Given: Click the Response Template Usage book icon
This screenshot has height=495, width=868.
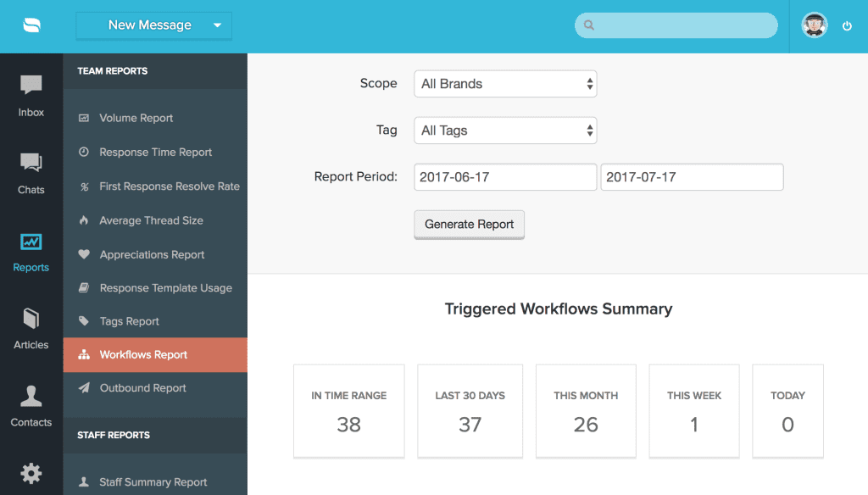Looking at the screenshot, I should click(84, 288).
